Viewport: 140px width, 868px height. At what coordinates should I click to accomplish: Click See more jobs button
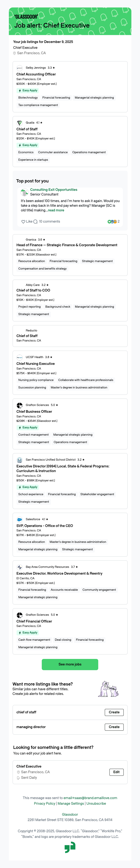[70, 664]
